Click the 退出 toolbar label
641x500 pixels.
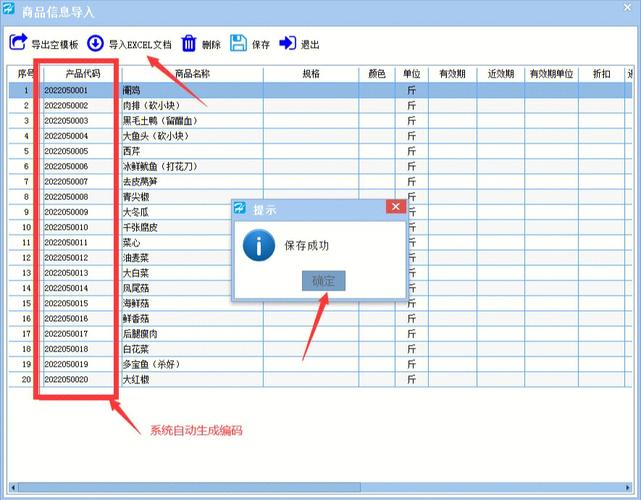pos(310,45)
